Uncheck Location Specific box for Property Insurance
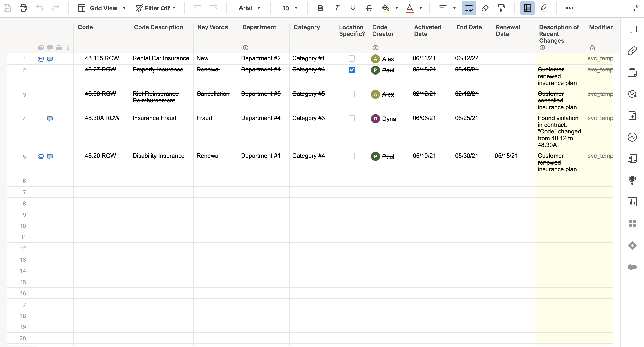 [351, 70]
